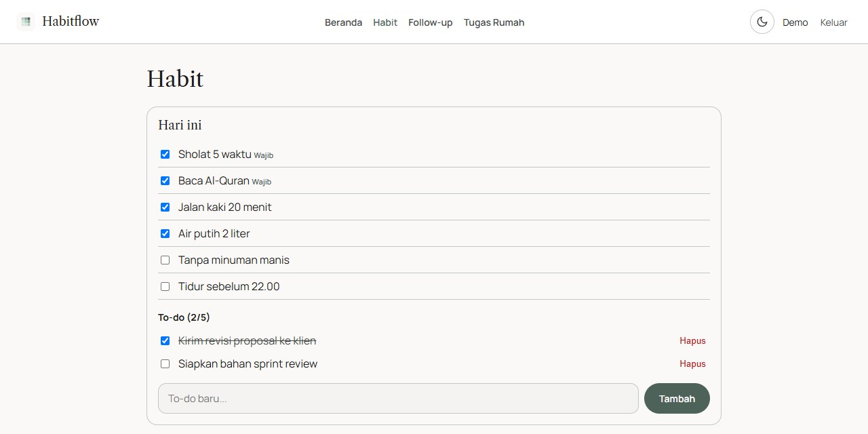Screen dimensions: 868x434
Task: Click the Kirim revisi proposal ke klien text
Action: (x=248, y=341)
